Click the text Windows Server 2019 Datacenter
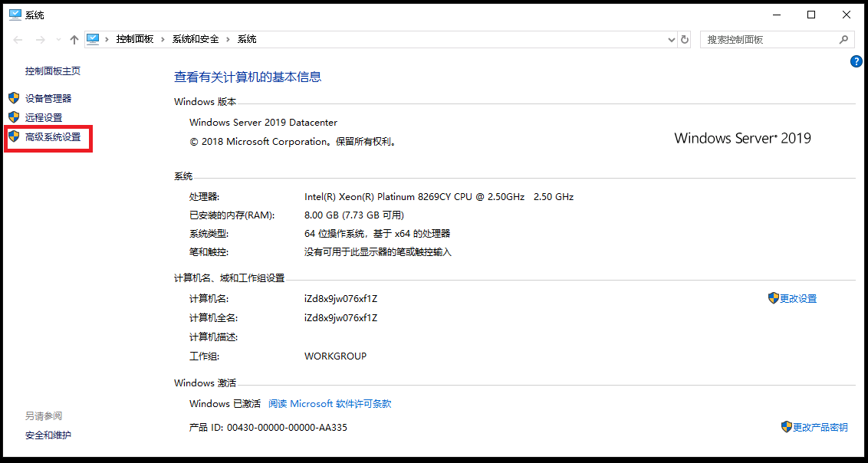Viewport: 868px width, 463px height. (263, 122)
